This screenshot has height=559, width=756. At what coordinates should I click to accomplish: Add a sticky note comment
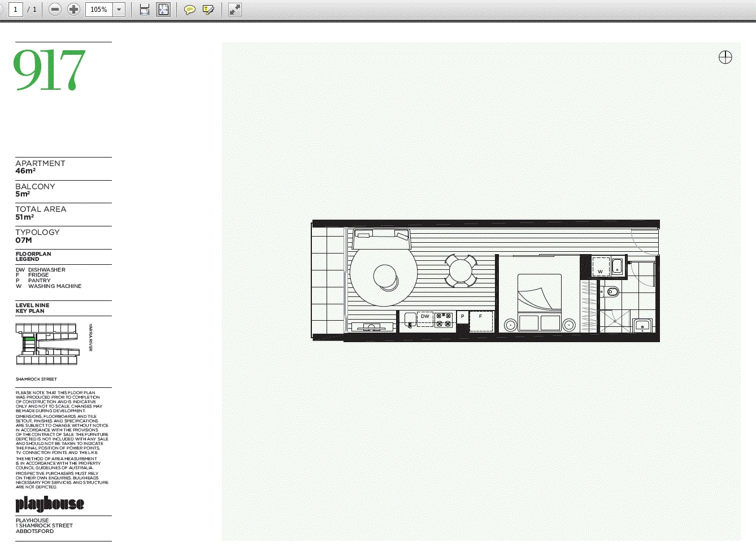coord(190,10)
